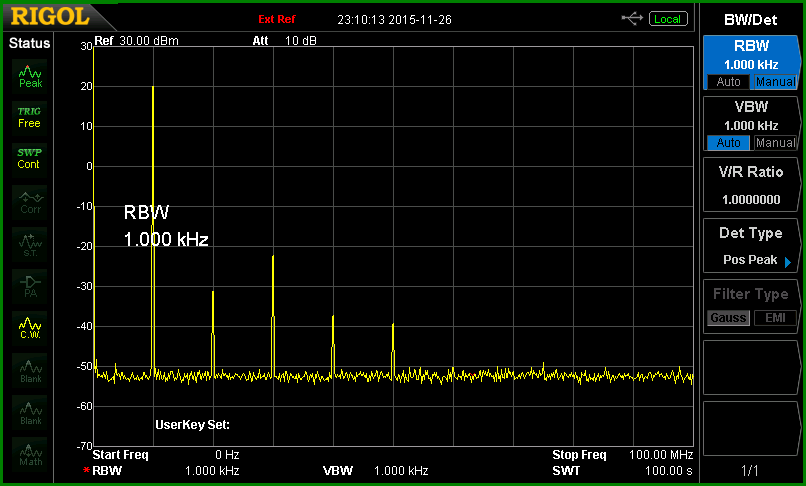Click the date and time display
This screenshot has width=806, height=486.
[x=394, y=20]
